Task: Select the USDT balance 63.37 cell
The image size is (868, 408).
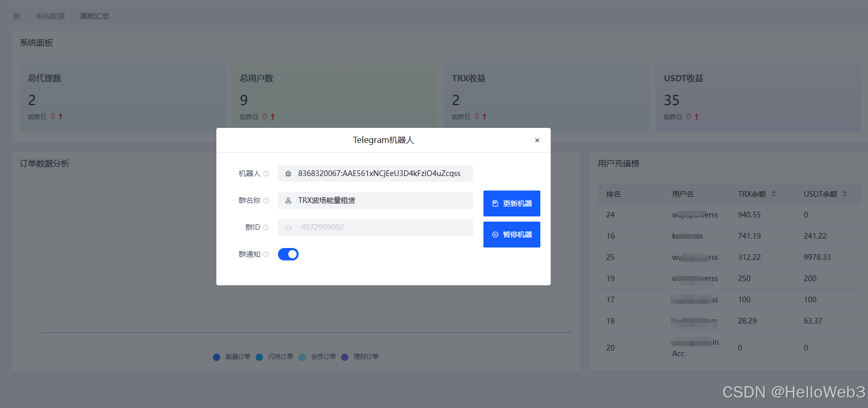Action: [x=813, y=321]
